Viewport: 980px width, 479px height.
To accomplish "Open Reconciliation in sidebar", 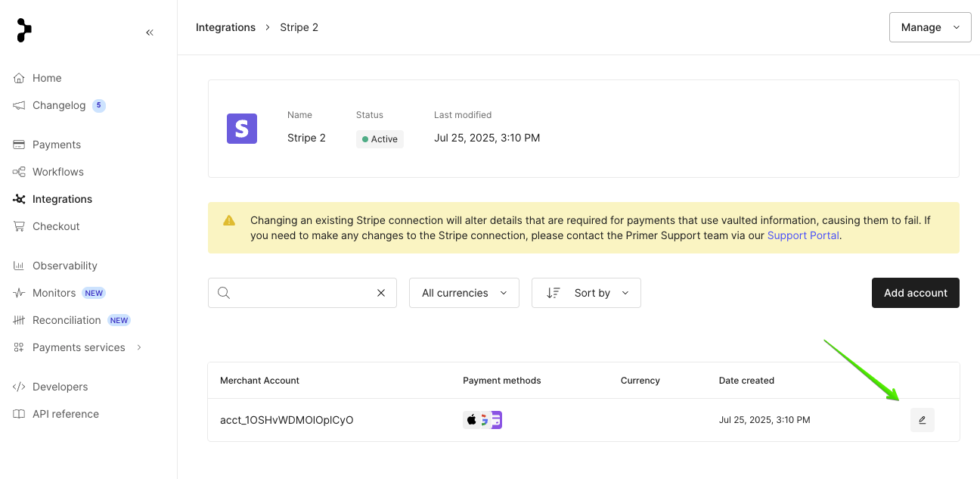I will 67,320.
